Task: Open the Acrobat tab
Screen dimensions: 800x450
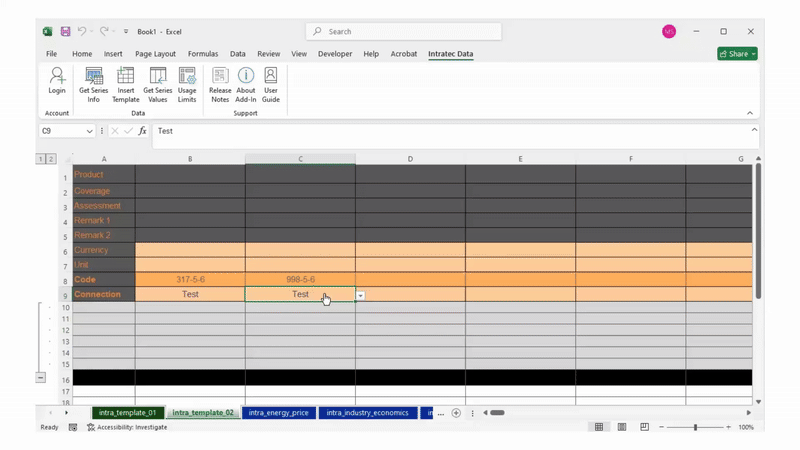Action: [x=404, y=54]
